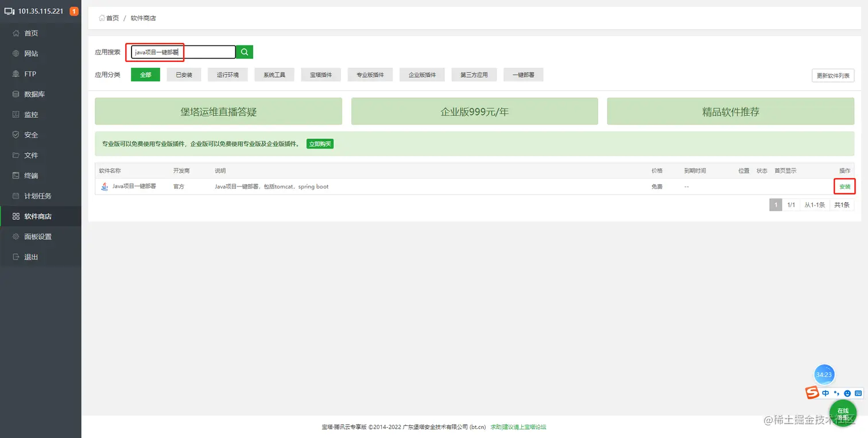Select the 一键部署 category tab

524,75
